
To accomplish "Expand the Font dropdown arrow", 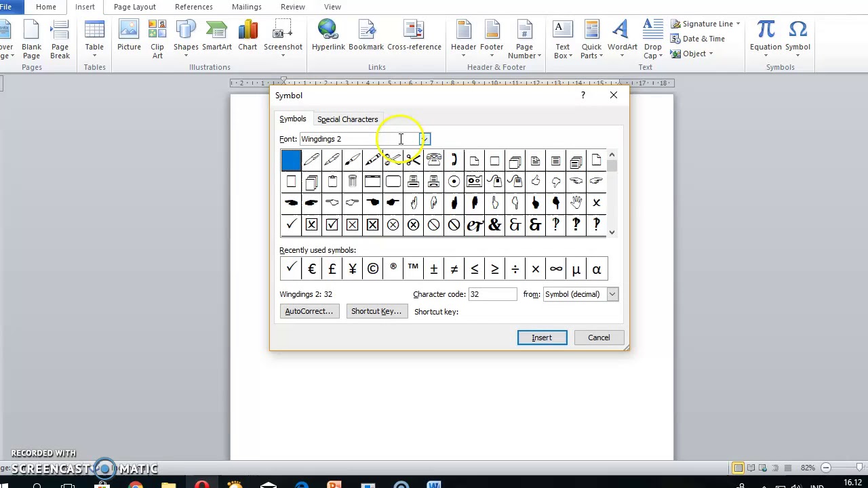I will pyautogui.click(x=424, y=139).
